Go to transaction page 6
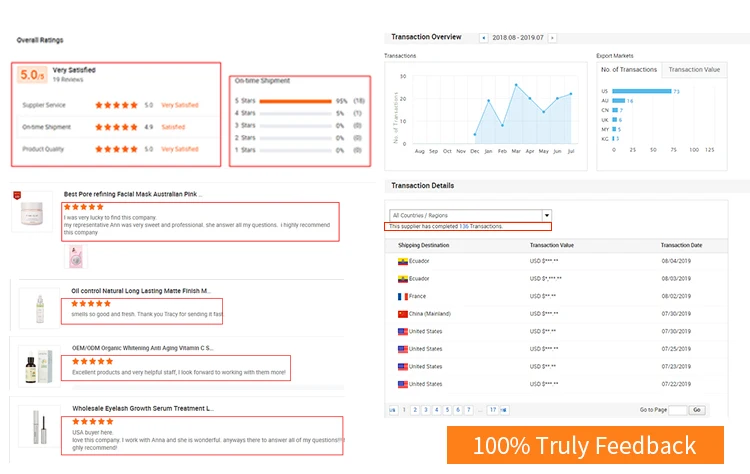 (458, 410)
